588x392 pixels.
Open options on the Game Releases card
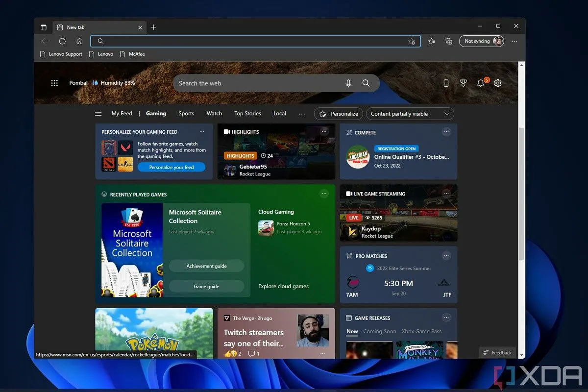pos(446,318)
